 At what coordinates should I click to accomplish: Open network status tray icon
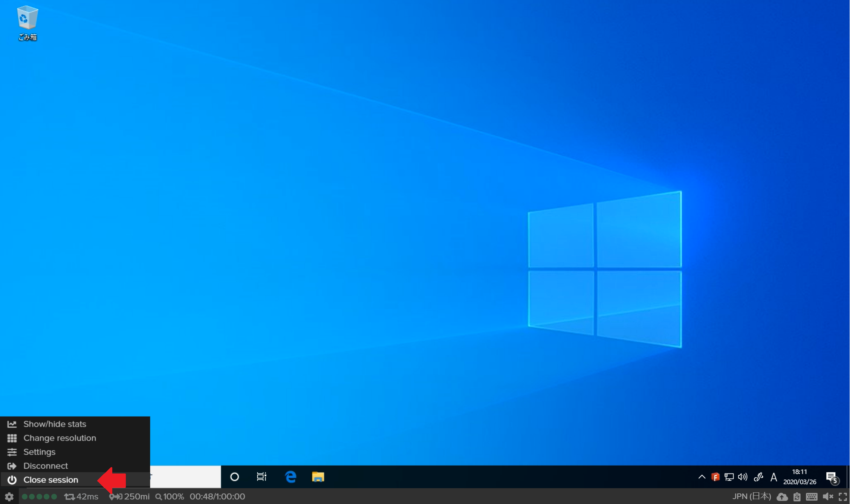coord(729,477)
